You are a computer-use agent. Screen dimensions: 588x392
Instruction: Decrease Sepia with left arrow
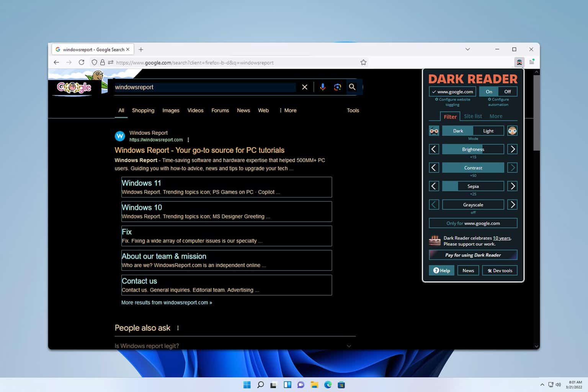pos(434,186)
